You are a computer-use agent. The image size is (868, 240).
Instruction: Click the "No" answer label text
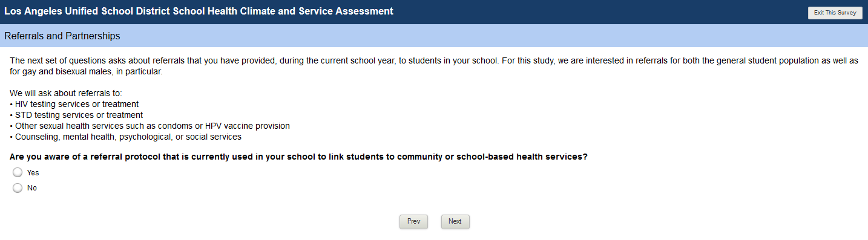[x=32, y=188]
